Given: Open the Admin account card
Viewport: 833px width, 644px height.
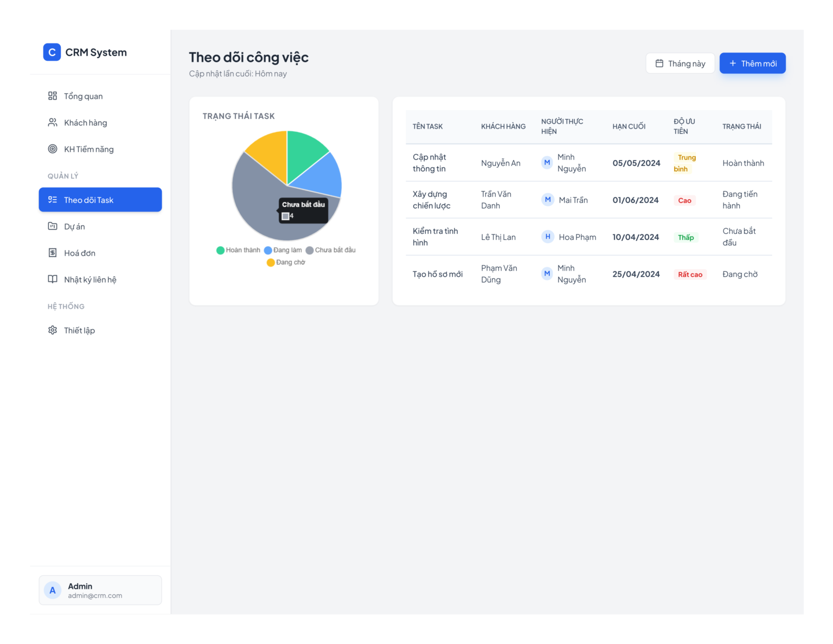Looking at the screenshot, I should pos(100,590).
